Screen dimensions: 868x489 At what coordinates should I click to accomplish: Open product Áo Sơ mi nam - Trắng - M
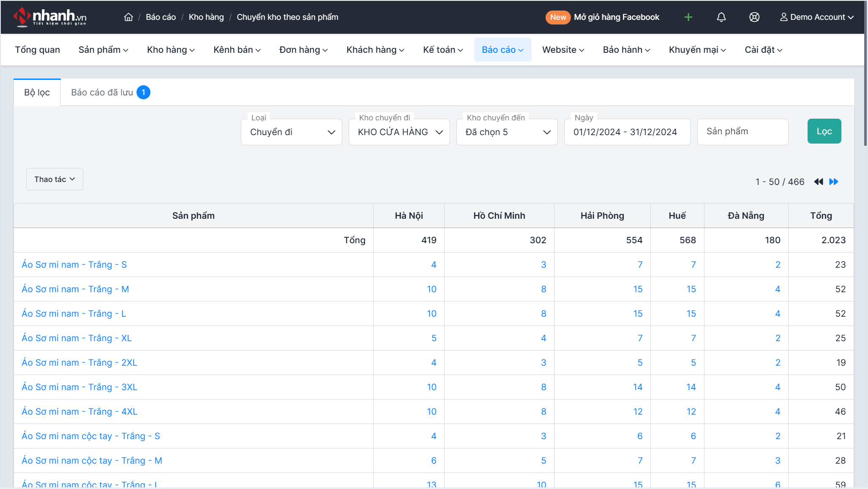75,289
